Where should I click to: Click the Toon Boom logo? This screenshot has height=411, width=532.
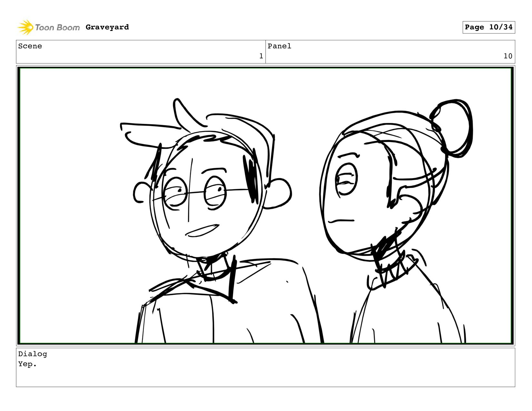pyautogui.click(x=48, y=27)
